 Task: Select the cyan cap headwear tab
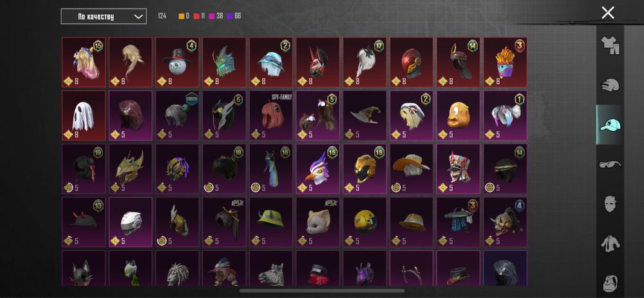[610, 124]
